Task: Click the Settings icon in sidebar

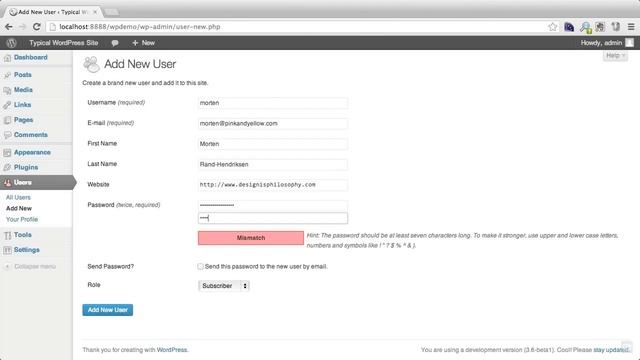Action: pyautogui.click(x=7, y=250)
